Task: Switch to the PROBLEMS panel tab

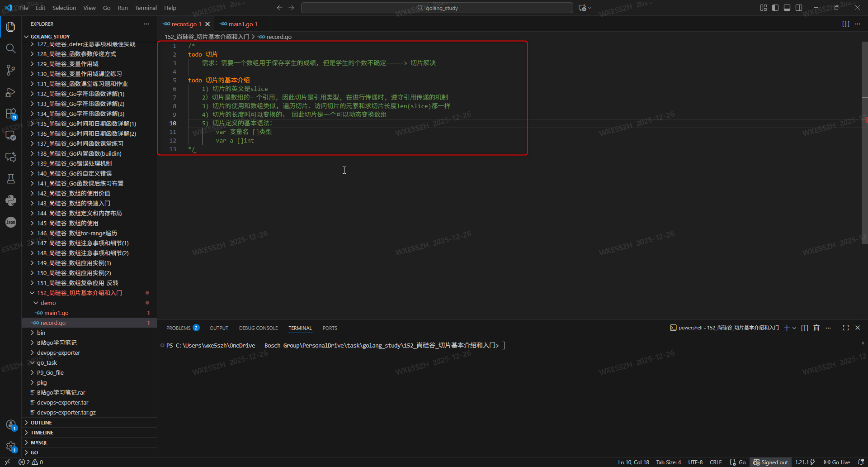Action: [178, 328]
